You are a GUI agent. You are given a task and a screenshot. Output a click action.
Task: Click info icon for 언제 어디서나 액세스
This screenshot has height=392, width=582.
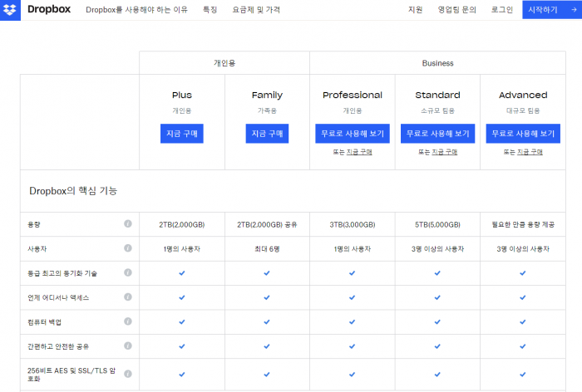[128, 296]
